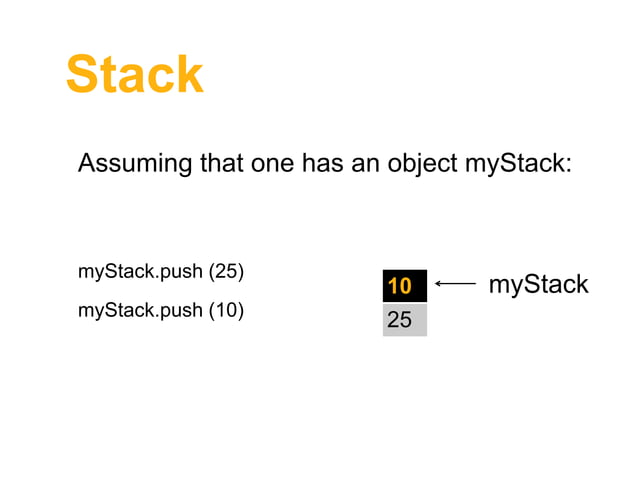Click the arrowhead pointing at the stack

tap(440, 285)
